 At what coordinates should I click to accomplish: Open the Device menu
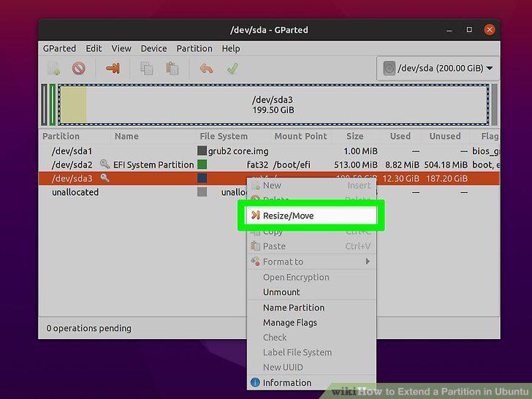pyautogui.click(x=153, y=48)
